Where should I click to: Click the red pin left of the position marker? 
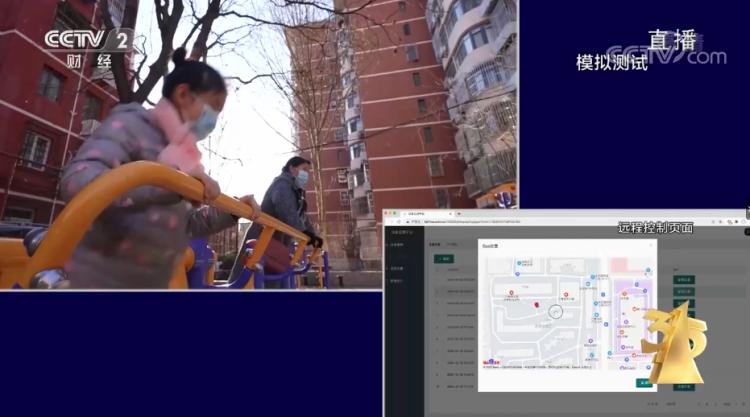pos(511,293)
